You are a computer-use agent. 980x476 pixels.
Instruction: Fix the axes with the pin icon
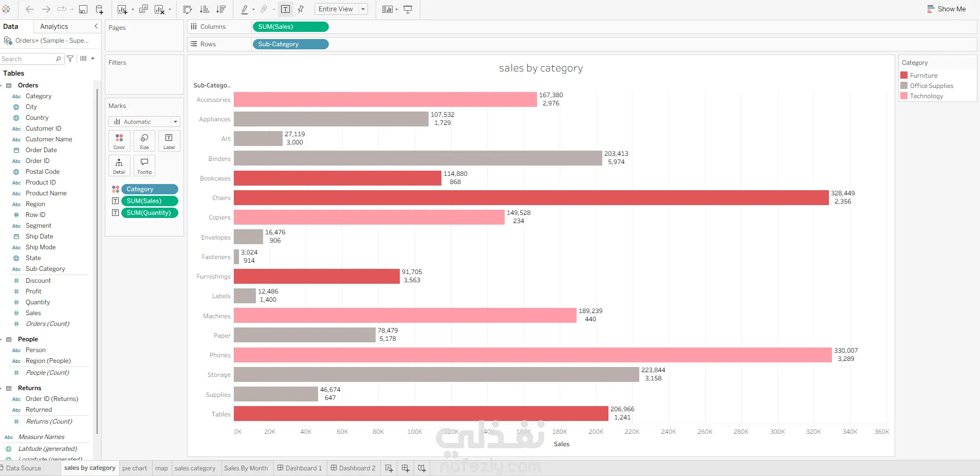[x=301, y=9]
